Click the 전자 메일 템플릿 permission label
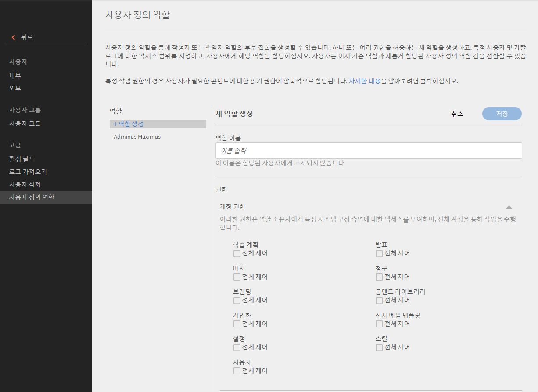The height and width of the screenshot is (392, 538). [398, 315]
